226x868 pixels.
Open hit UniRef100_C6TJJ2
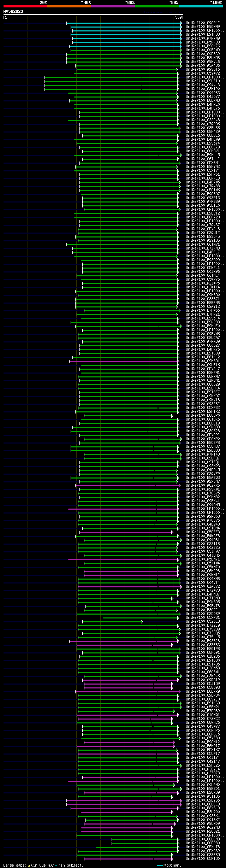click(203, 159)
